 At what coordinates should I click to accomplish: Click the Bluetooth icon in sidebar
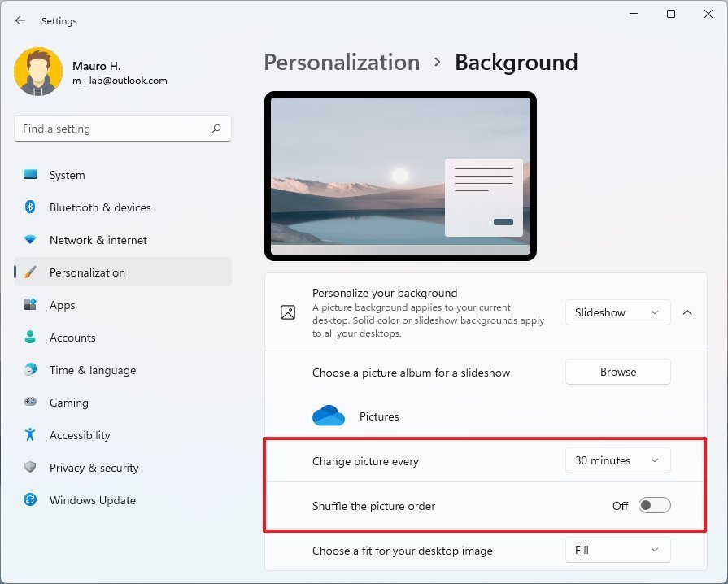tap(30, 207)
